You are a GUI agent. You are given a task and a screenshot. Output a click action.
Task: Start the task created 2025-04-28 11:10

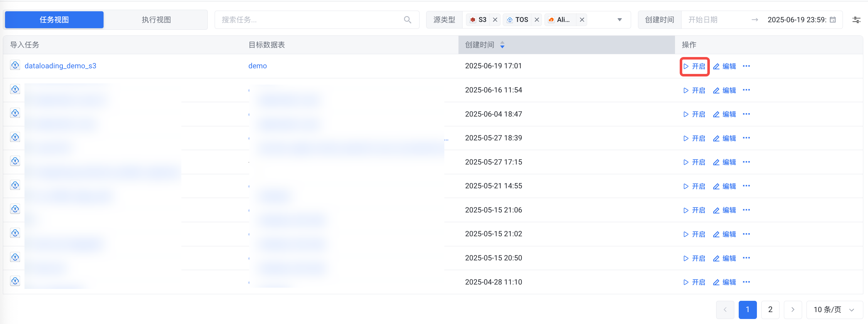click(x=694, y=282)
